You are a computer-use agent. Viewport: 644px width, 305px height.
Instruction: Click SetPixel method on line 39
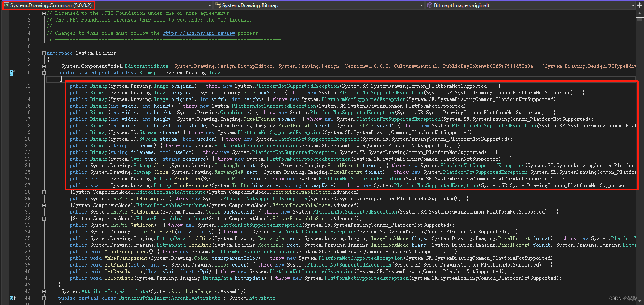point(116,265)
